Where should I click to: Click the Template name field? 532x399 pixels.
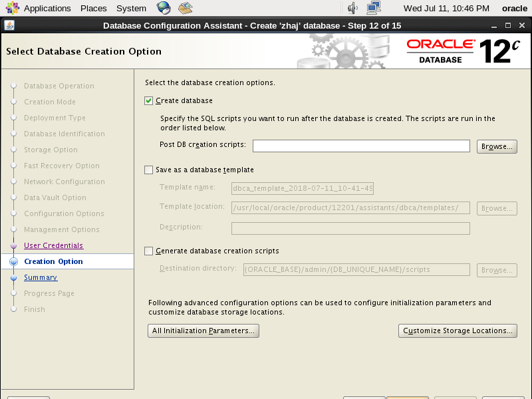pyautogui.click(x=303, y=188)
